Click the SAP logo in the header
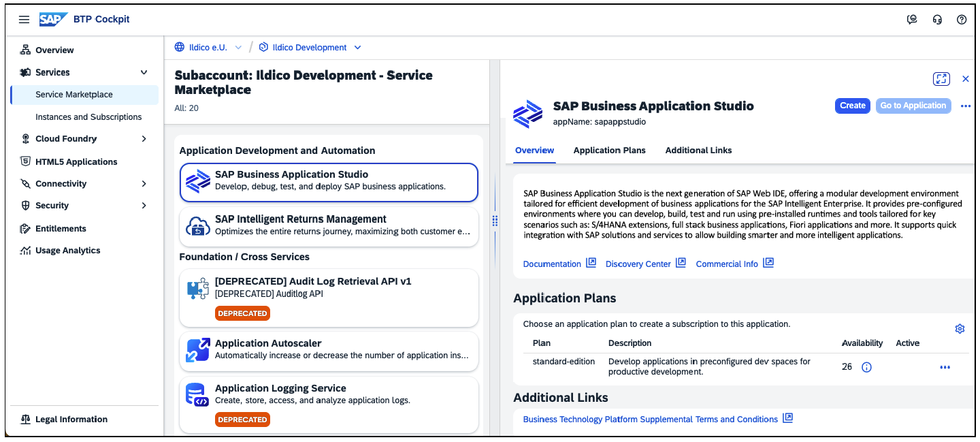 52,19
